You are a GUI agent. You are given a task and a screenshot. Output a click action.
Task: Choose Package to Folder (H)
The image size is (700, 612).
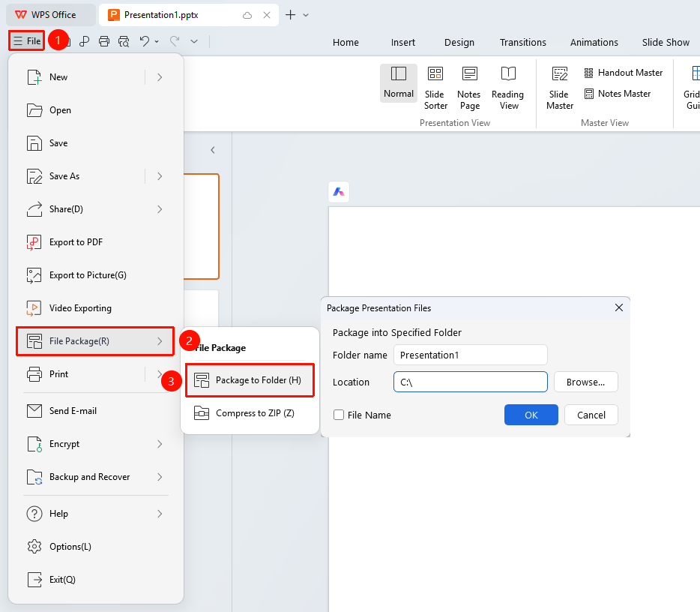click(x=250, y=380)
